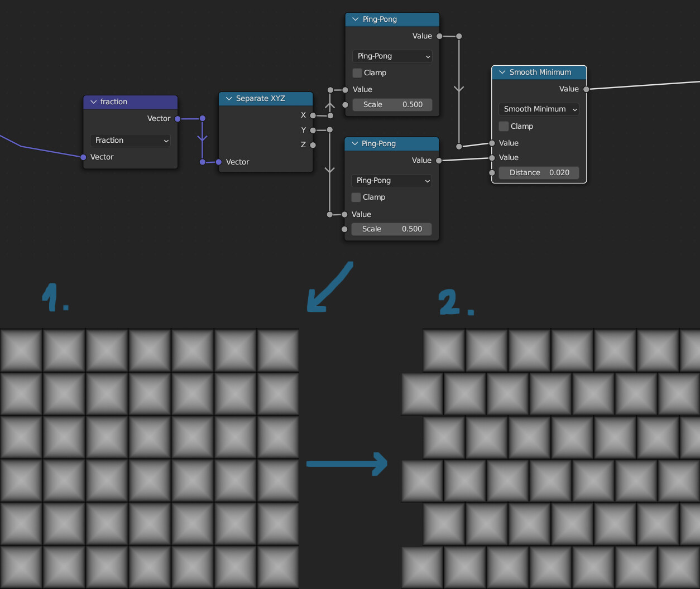
Task: Select the fraction node by its title
Action: (x=114, y=102)
